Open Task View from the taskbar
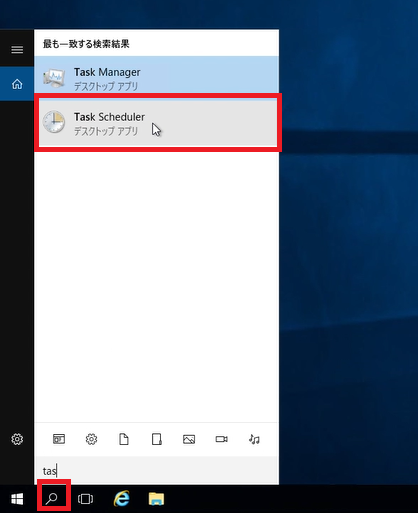Screen dimensions: 418x513 pos(85,499)
